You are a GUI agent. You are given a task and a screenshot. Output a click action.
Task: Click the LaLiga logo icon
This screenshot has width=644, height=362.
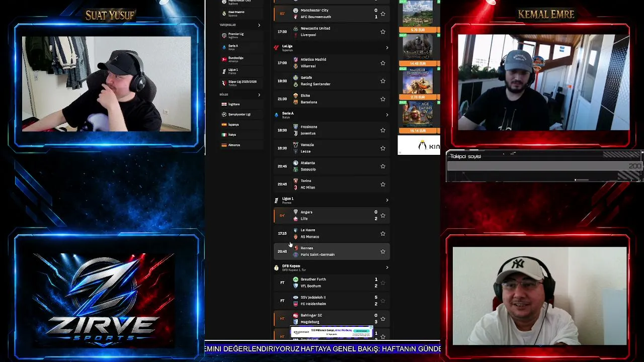[x=276, y=48]
